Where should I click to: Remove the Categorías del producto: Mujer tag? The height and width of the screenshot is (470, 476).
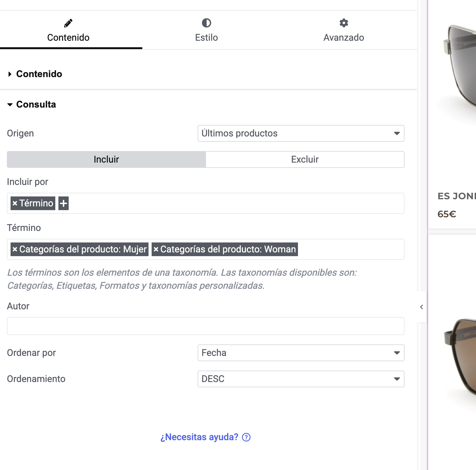[15, 249]
